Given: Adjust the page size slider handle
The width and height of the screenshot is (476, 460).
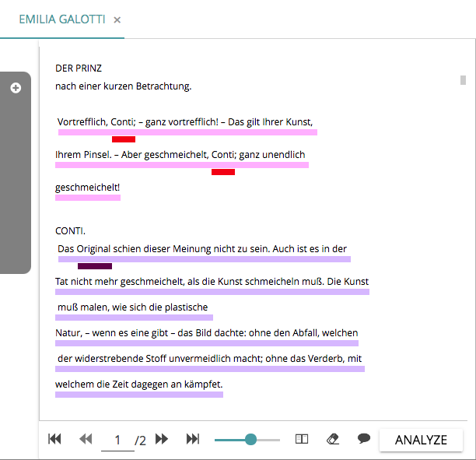Looking at the screenshot, I should (x=250, y=439).
